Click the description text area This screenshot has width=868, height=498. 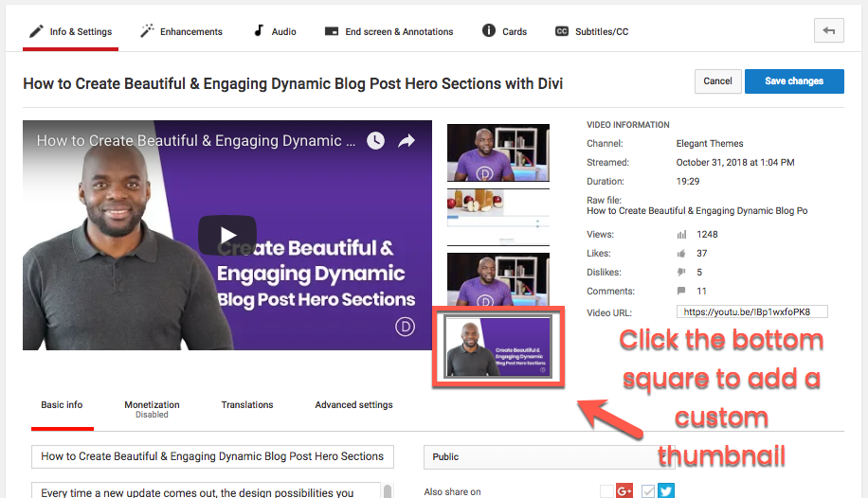[x=206, y=490]
